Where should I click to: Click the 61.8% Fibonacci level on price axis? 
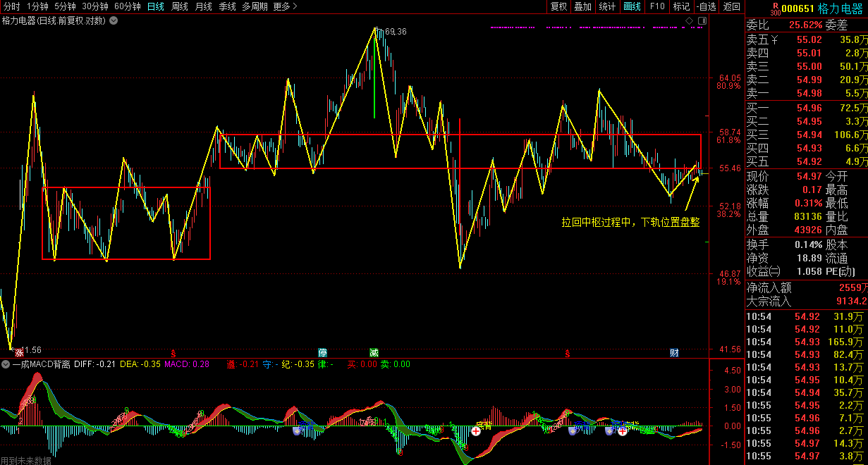728,140
